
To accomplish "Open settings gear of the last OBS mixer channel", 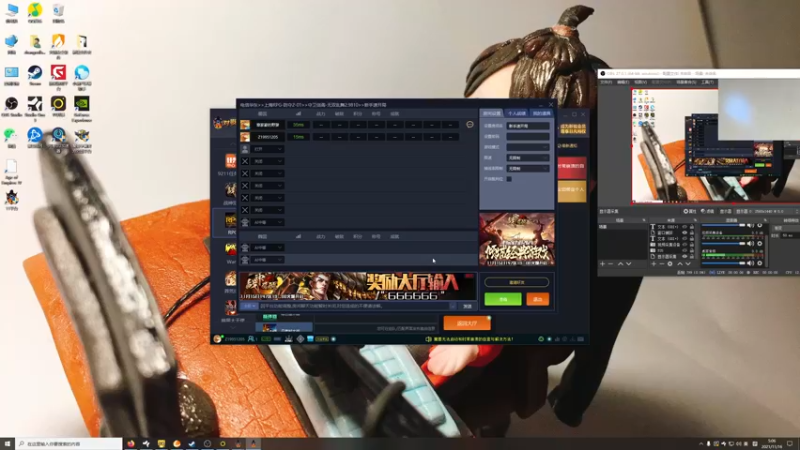I will [760, 263].
